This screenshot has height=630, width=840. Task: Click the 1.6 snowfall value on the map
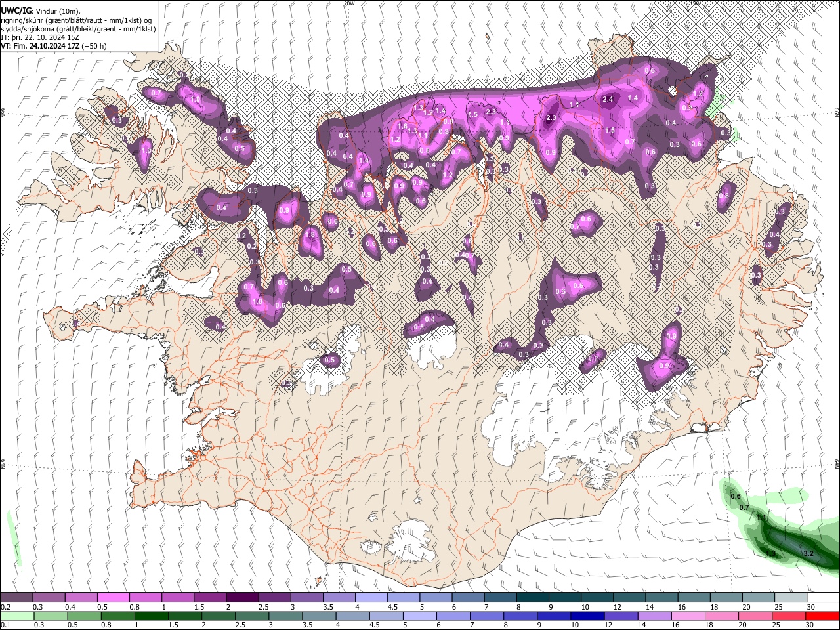coord(403,126)
